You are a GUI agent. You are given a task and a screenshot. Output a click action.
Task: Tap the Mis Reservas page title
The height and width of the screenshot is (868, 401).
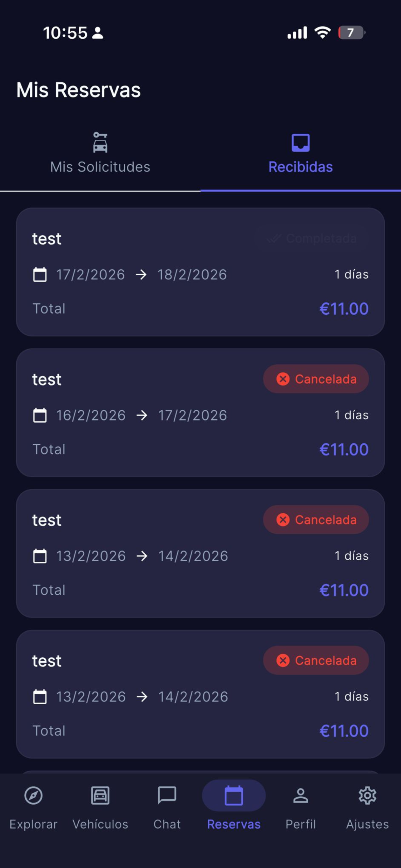[78, 90]
